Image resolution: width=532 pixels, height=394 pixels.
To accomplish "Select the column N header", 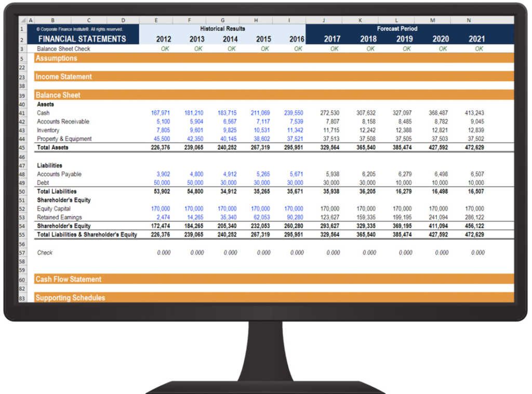I will coord(469,20).
